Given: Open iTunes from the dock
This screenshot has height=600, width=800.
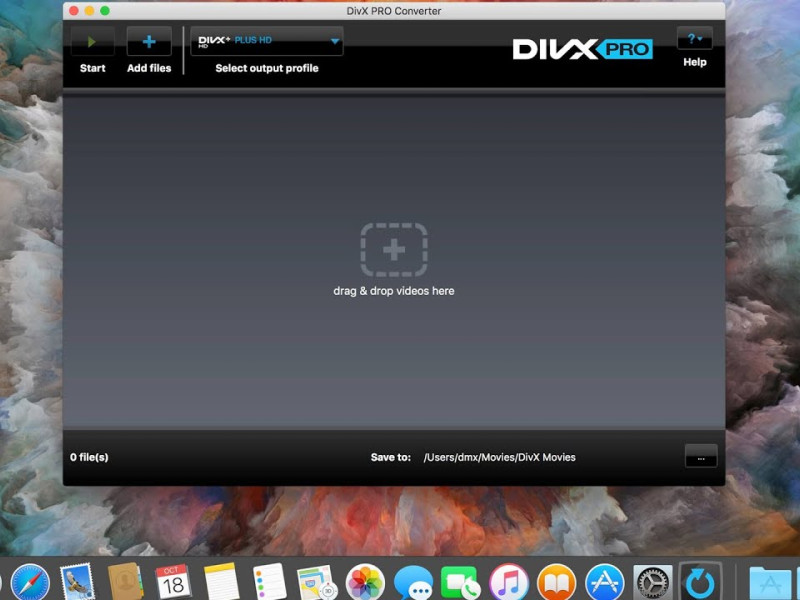Looking at the screenshot, I should tap(509, 583).
